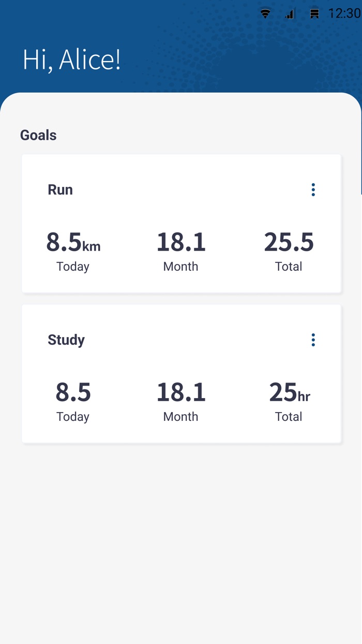Select Run's 18.1 Month value
This screenshot has height=644, width=362.
(181, 242)
